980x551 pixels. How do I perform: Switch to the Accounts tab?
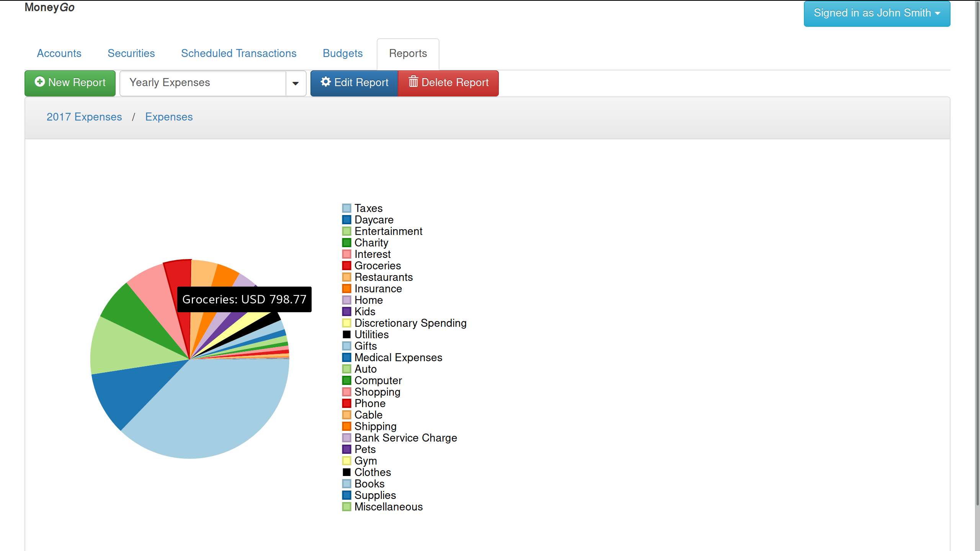tap(59, 53)
